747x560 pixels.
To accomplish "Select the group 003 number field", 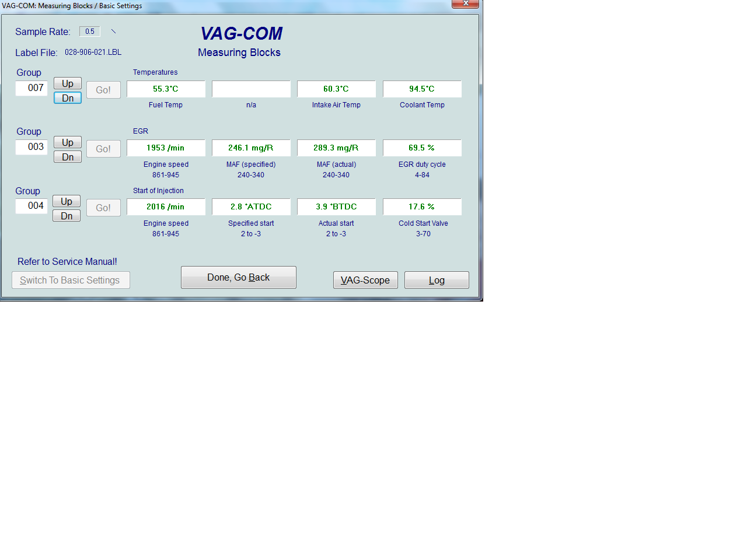I will click(x=32, y=147).
